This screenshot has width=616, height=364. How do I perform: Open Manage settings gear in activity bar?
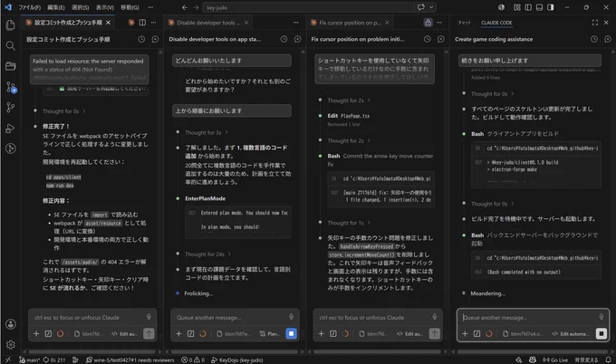click(11, 344)
